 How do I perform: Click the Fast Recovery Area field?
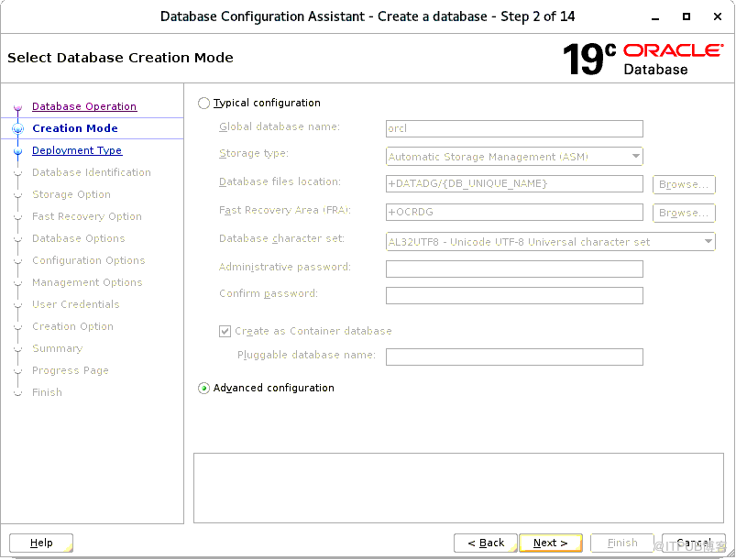514,212
